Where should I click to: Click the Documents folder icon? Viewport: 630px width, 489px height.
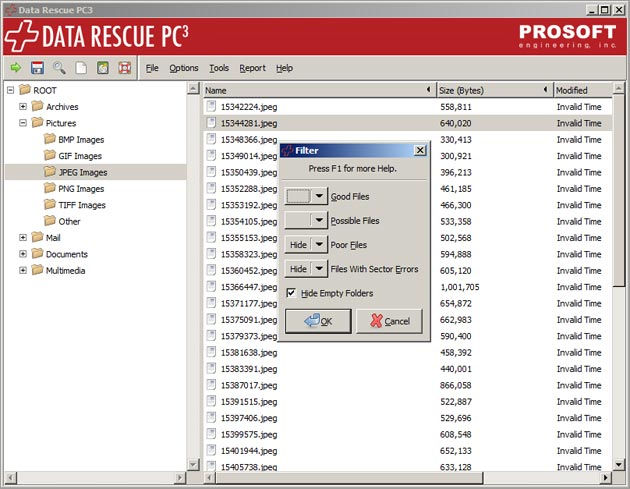tap(37, 254)
